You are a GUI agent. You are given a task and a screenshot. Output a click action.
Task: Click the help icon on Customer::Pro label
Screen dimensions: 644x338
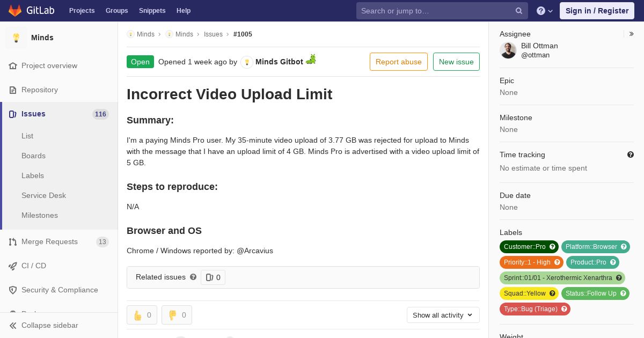552,247
